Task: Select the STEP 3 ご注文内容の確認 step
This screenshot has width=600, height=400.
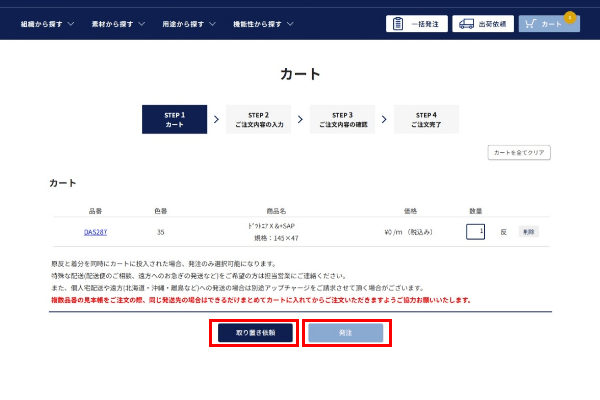Action: [x=343, y=120]
